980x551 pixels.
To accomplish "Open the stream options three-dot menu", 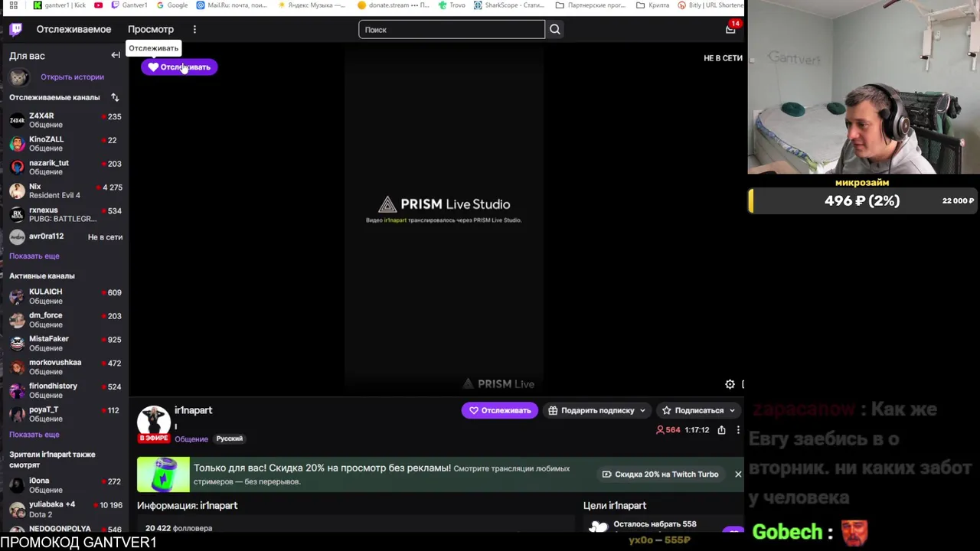I will 738,430.
